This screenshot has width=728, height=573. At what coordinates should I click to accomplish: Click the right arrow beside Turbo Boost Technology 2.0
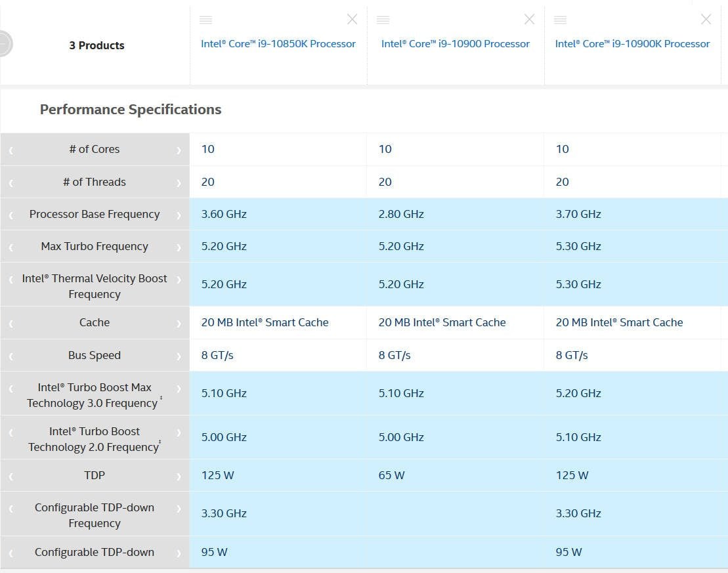[x=179, y=433]
